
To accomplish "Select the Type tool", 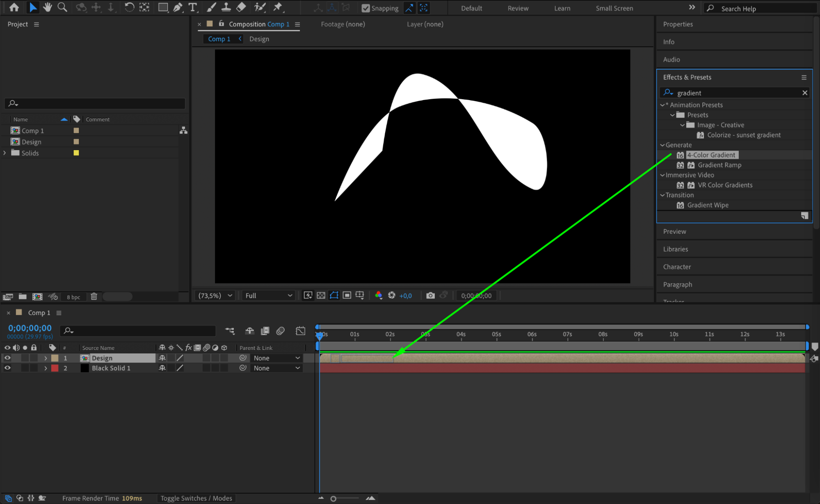I will click(192, 7).
